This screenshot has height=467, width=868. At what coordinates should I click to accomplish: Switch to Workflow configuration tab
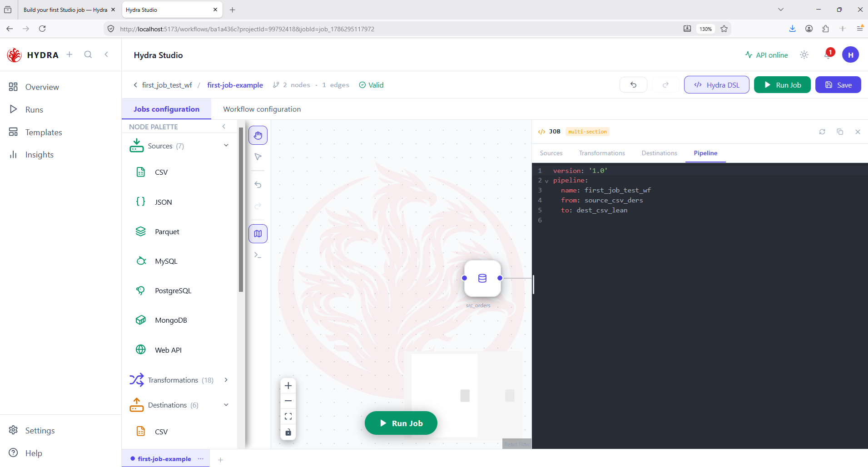(x=262, y=109)
